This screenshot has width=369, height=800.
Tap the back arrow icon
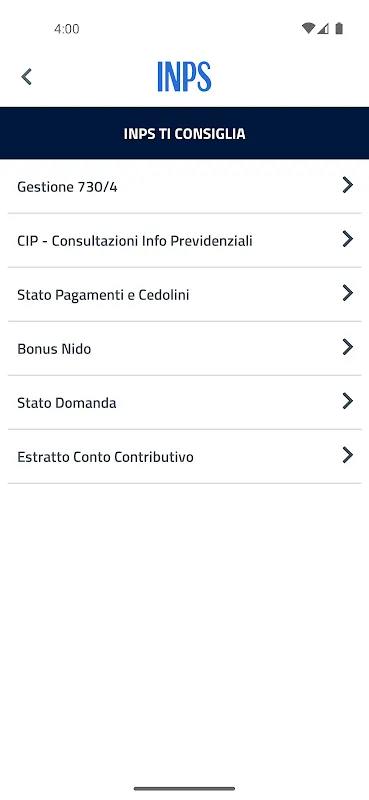point(27,77)
